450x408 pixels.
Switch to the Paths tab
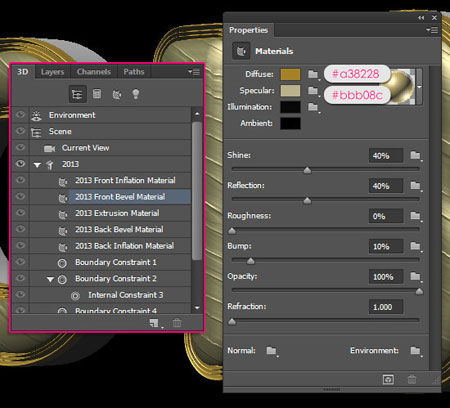click(134, 72)
